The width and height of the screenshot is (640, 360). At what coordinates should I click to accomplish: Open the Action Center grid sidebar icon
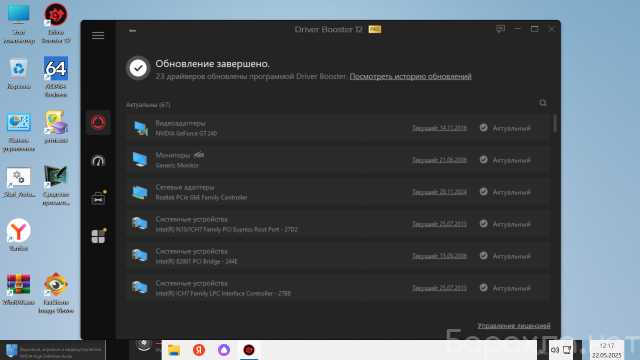point(98,236)
